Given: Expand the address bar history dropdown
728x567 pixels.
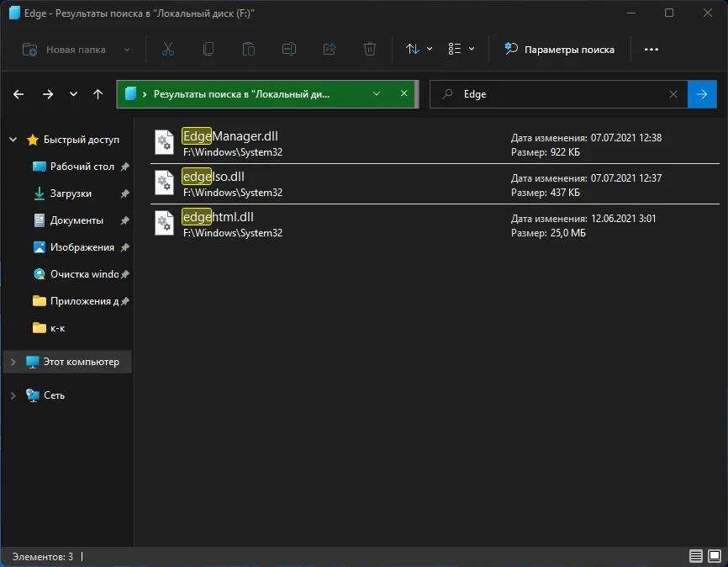Looking at the screenshot, I should click(377, 94).
